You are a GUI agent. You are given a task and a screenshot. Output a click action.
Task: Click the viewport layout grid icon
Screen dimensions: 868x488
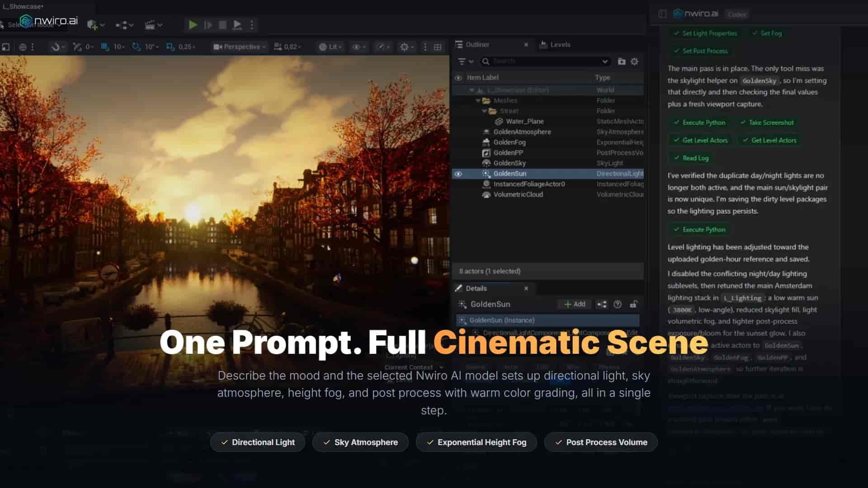[x=438, y=47]
